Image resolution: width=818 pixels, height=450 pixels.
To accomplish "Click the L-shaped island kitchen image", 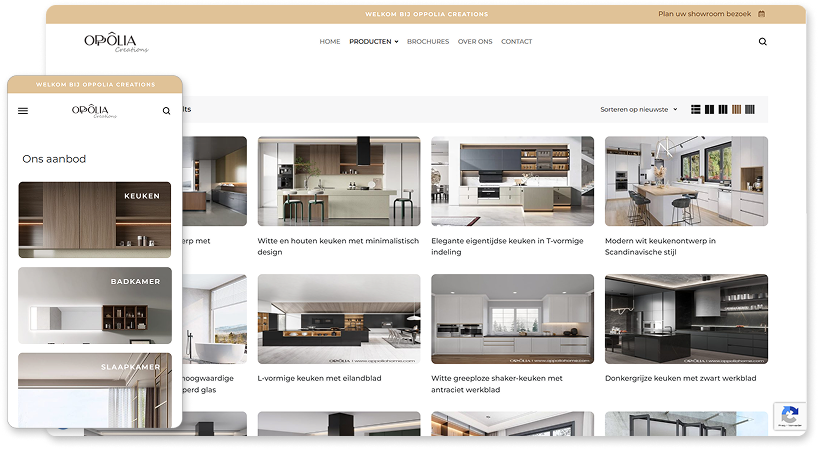I will coord(339,319).
